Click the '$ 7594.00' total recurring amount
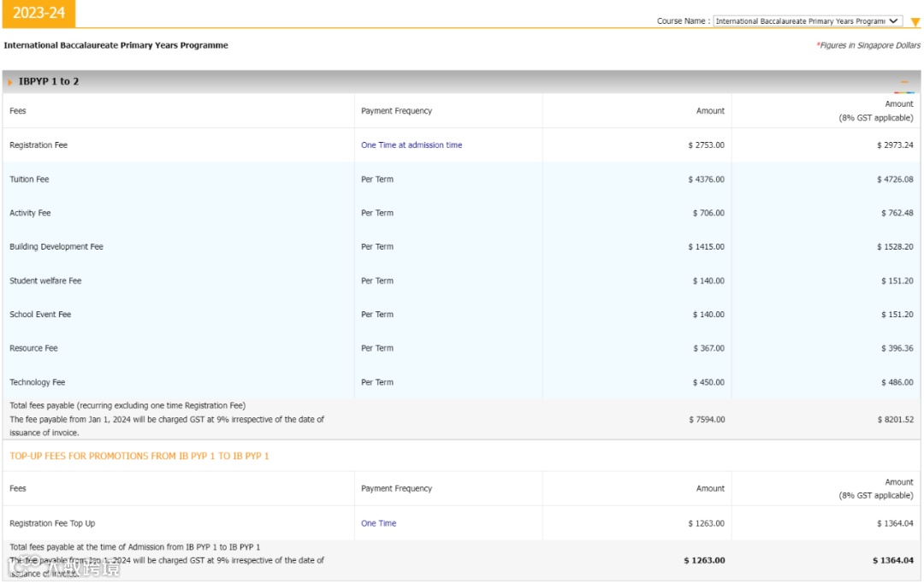Image resolution: width=924 pixels, height=584 pixels. (x=707, y=419)
